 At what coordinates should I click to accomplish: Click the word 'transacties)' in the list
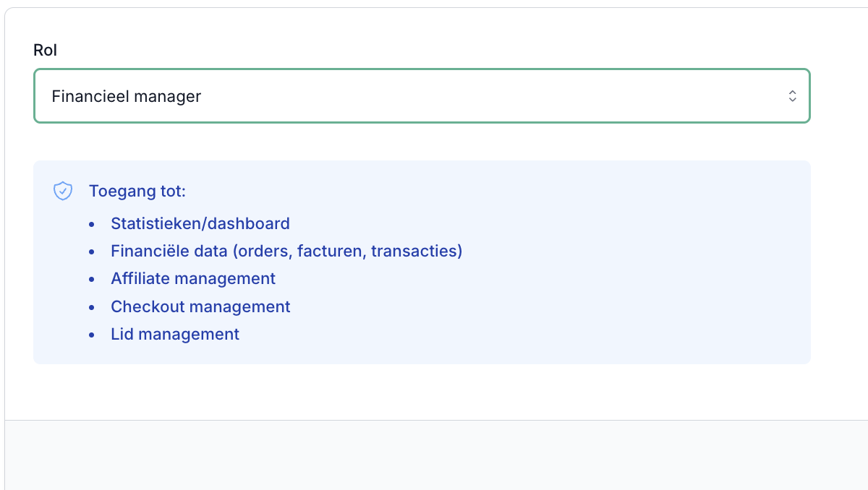pos(417,252)
